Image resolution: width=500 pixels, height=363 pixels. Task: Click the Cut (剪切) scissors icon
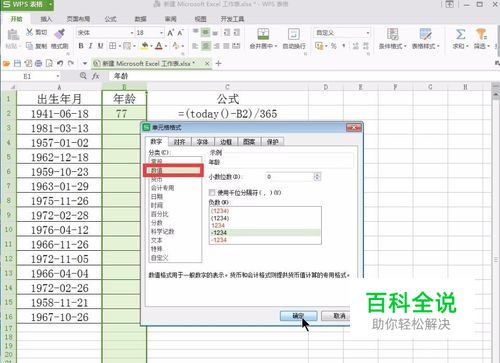point(30,32)
